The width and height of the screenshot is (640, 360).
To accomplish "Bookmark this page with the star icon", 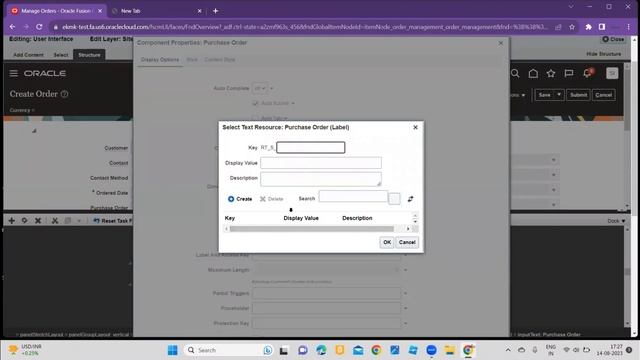I will 572,27.
